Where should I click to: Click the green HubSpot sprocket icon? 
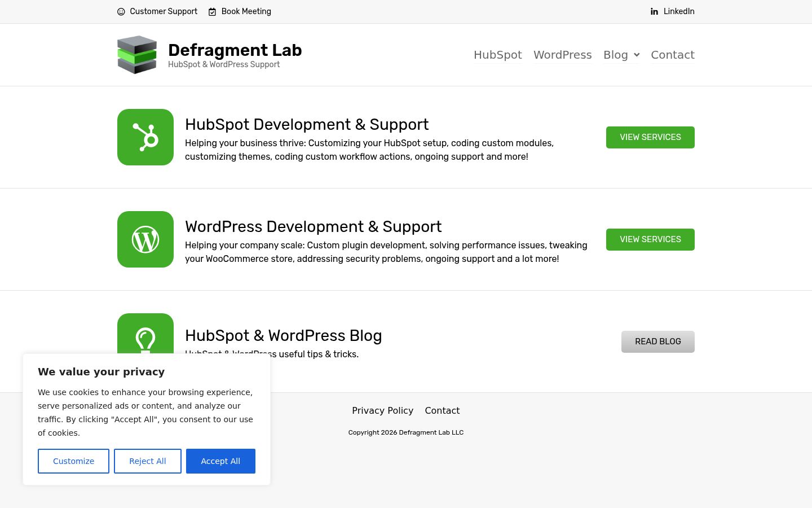tap(145, 137)
